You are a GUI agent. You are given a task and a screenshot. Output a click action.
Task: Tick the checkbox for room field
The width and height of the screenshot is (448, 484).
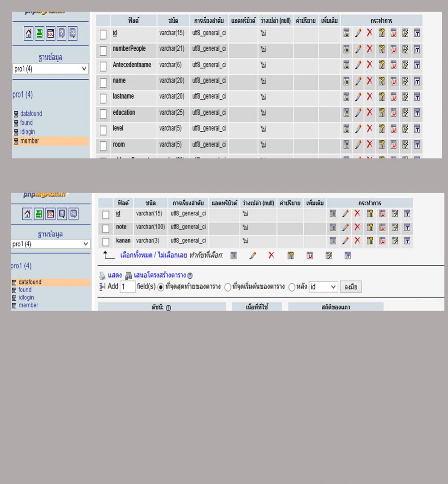coord(103,146)
